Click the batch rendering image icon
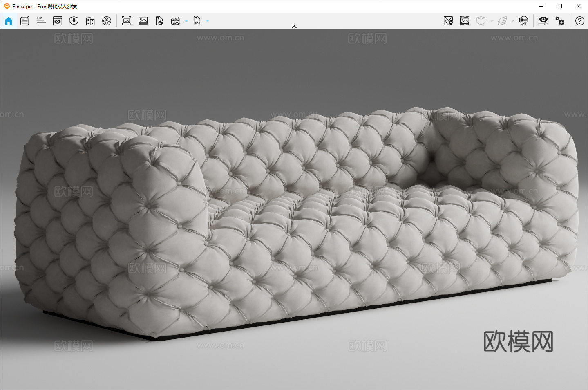The image size is (588, 390). click(x=143, y=21)
